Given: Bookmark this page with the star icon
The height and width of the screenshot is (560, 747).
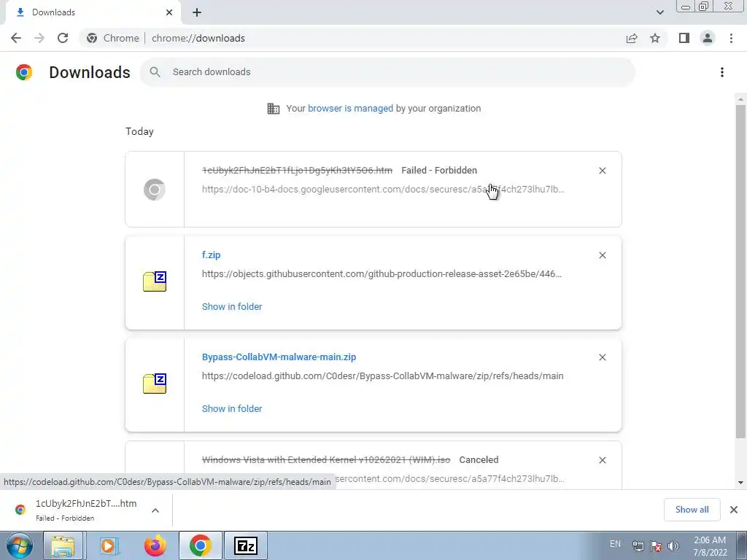Looking at the screenshot, I should [655, 38].
